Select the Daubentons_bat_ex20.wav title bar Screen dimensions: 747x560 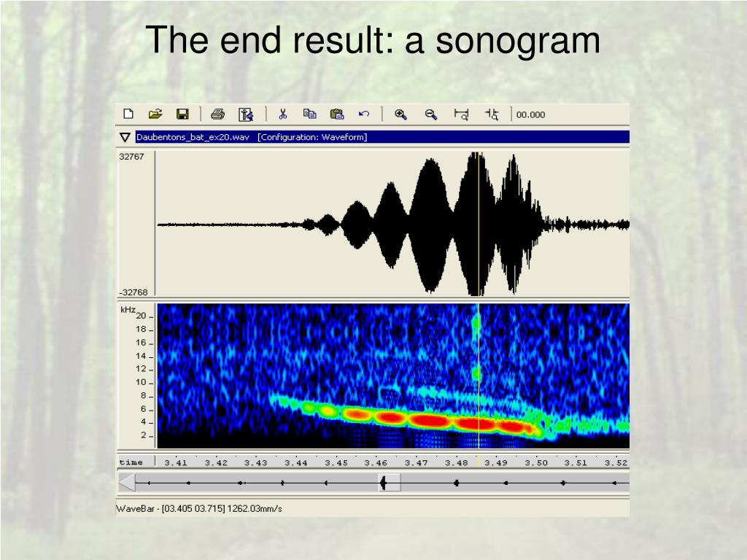382,137
